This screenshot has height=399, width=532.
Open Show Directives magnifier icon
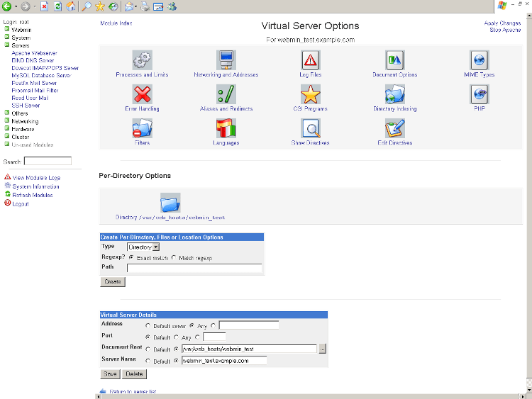[311, 128]
